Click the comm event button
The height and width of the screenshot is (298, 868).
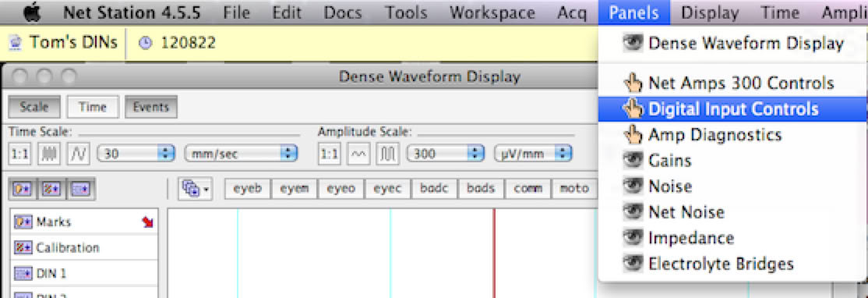click(x=528, y=189)
